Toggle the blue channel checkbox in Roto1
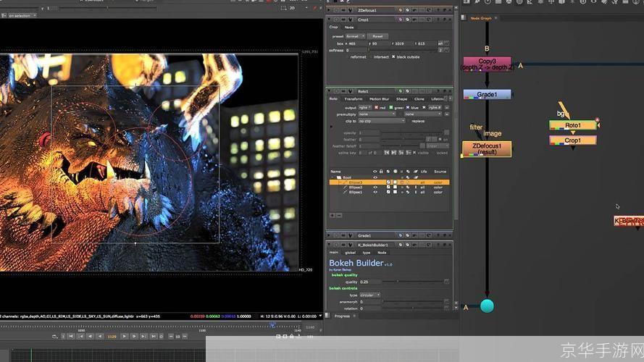This screenshot has height=362, width=644. (x=407, y=108)
